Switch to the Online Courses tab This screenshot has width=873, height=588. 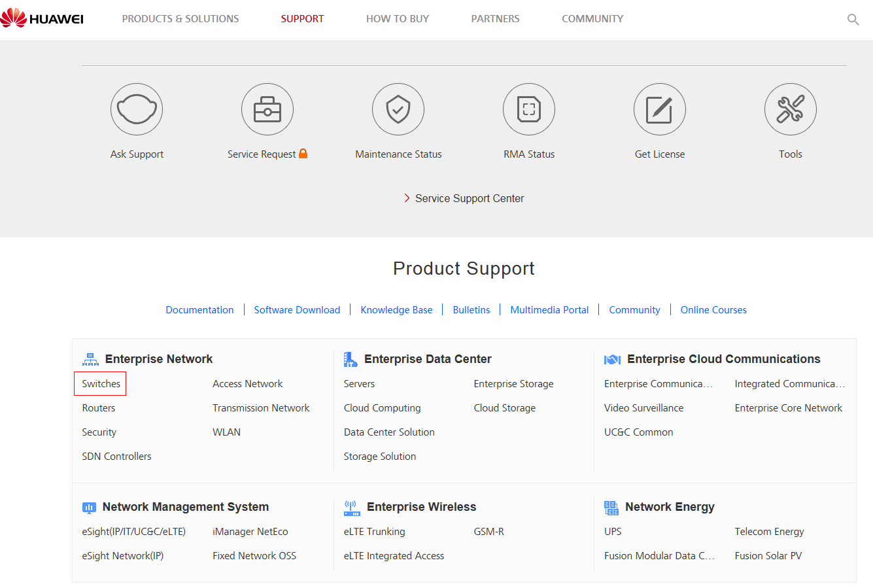pyautogui.click(x=713, y=310)
